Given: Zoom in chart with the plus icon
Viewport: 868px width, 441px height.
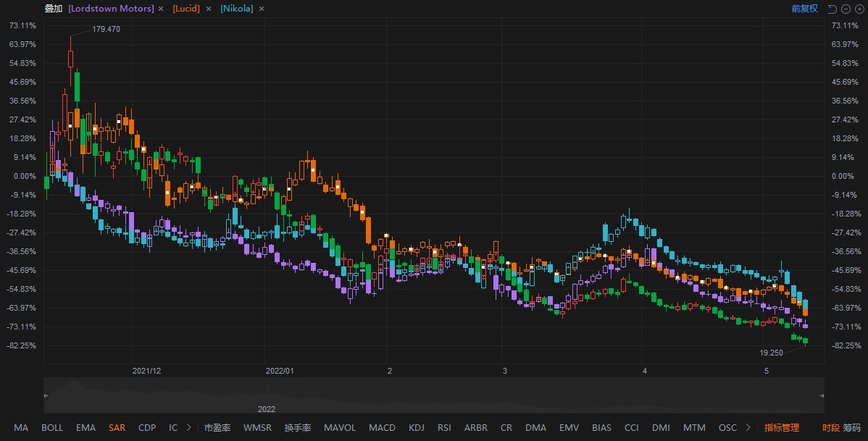Looking at the screenshot, I should [x=859, y=9].
